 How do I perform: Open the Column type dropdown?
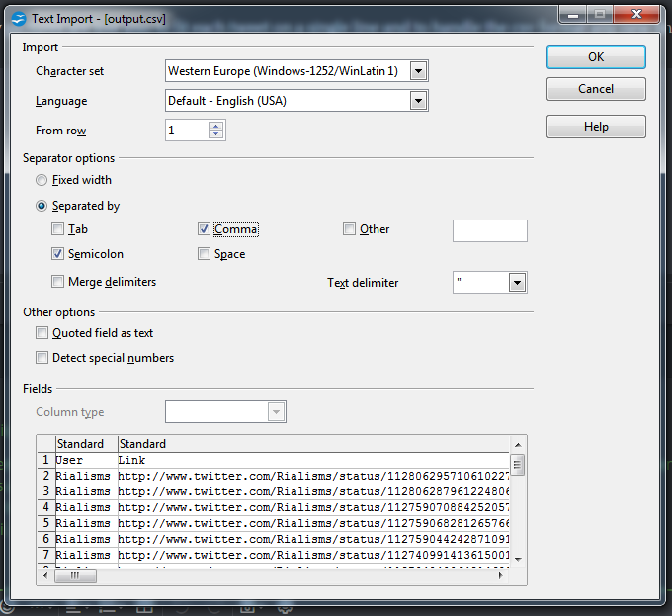pyautogui.click(x=276, y=412)
